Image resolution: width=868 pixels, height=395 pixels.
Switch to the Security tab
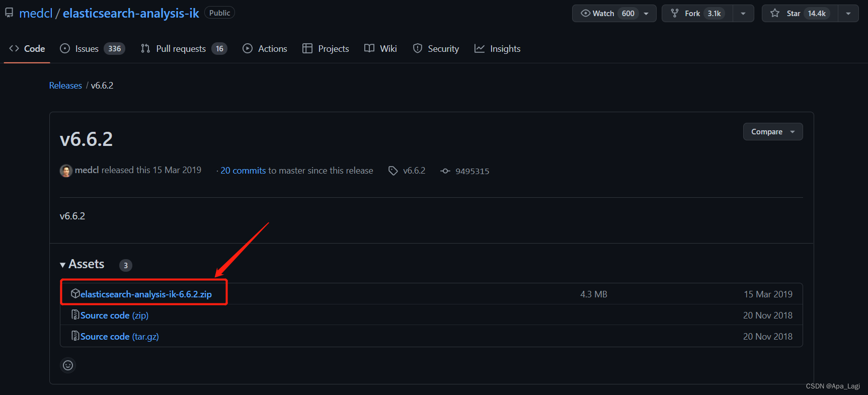coord(436,49)
